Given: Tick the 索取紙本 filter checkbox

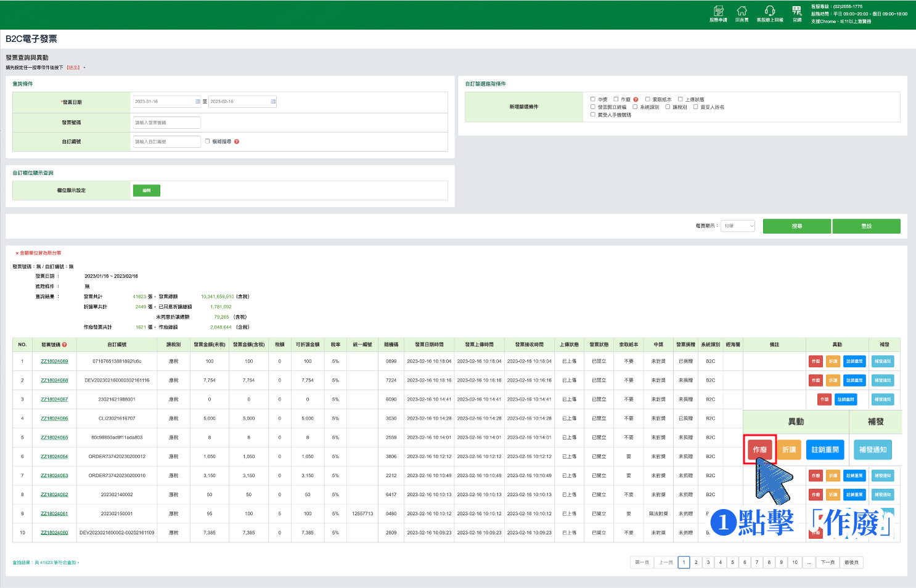Looking at the screenshot, I should click(x=648, y=99).
